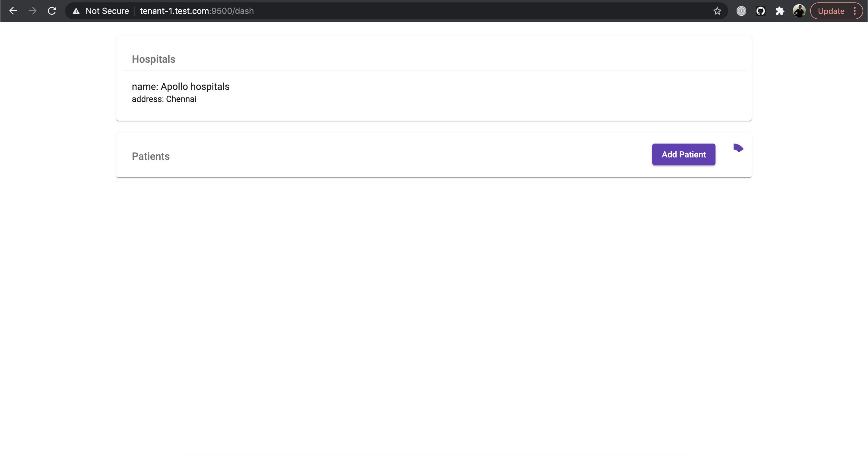Click the Add Patient button
Image resolution: width=868 pixels, height=456 pixels.
pyautogui.click(x=683, y=154)
